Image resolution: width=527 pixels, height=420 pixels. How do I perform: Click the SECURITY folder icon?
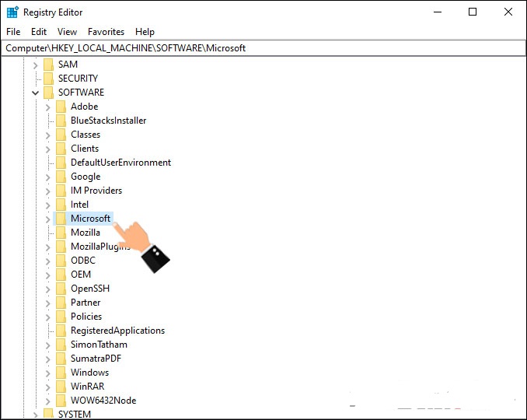pos(48,79)
